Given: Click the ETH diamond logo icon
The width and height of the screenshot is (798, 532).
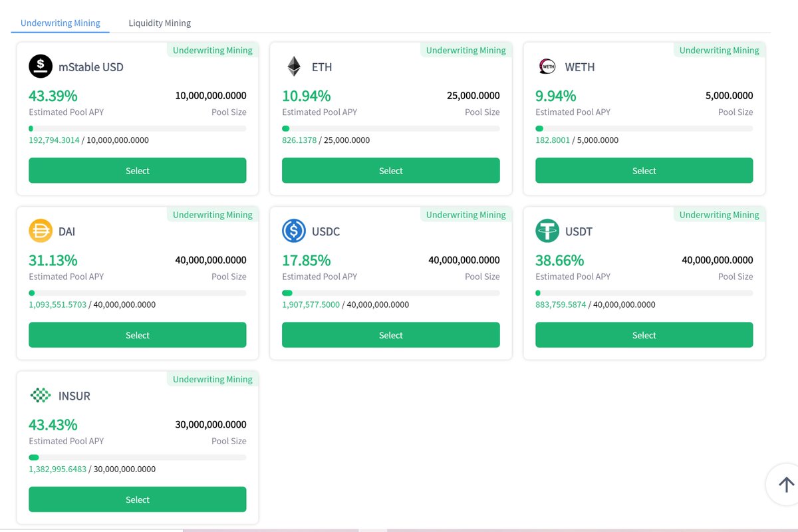Looking at the screenshot, I should (294, 66).
